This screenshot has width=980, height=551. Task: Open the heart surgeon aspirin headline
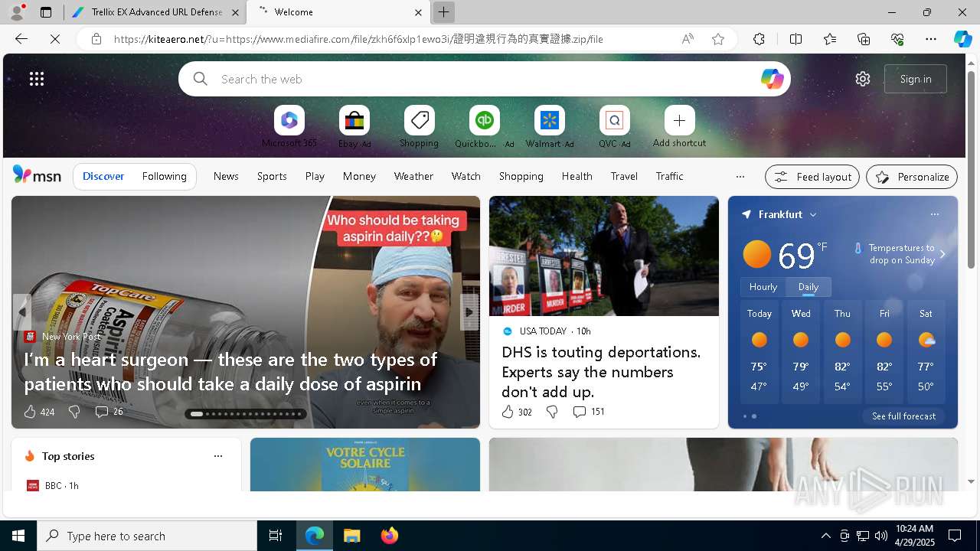(230, 371)
